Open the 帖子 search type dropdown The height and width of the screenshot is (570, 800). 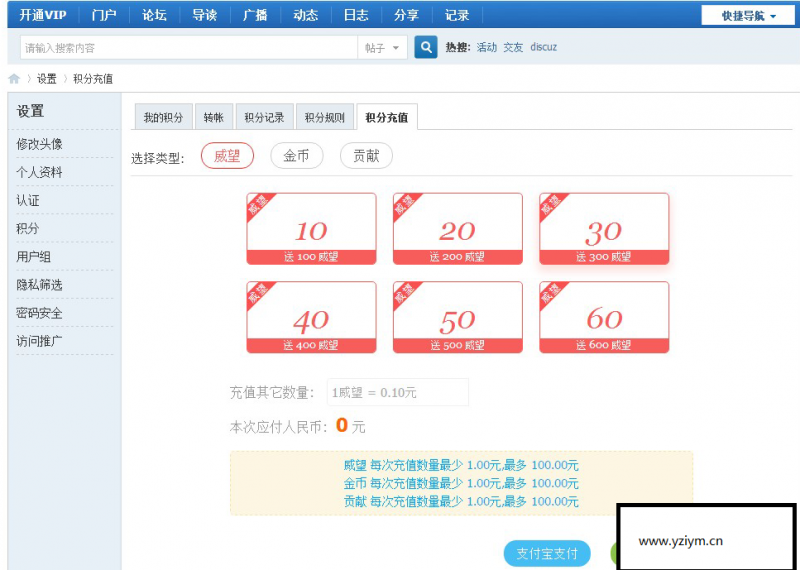click(x=383, y=47)
